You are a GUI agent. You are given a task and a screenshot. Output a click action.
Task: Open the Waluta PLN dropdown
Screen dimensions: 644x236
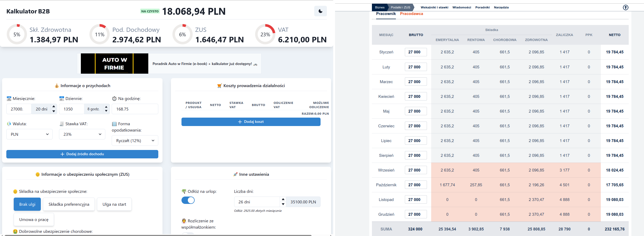click(30, 134)
